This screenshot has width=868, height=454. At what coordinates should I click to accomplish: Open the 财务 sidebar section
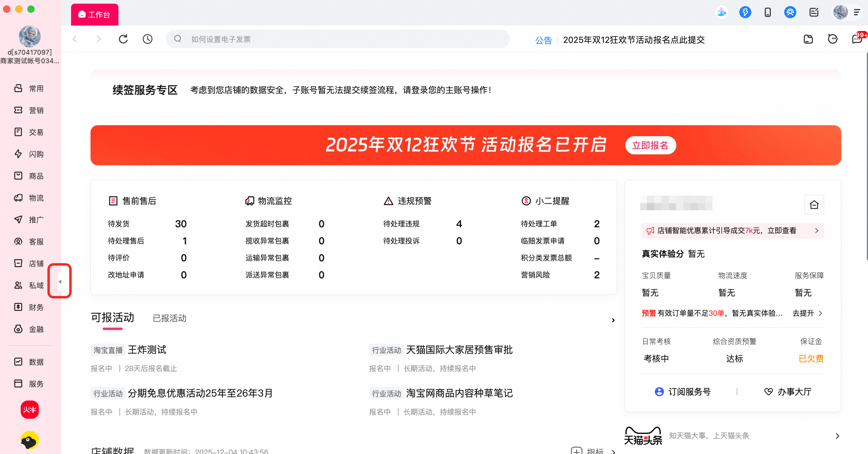click(29, 308)
